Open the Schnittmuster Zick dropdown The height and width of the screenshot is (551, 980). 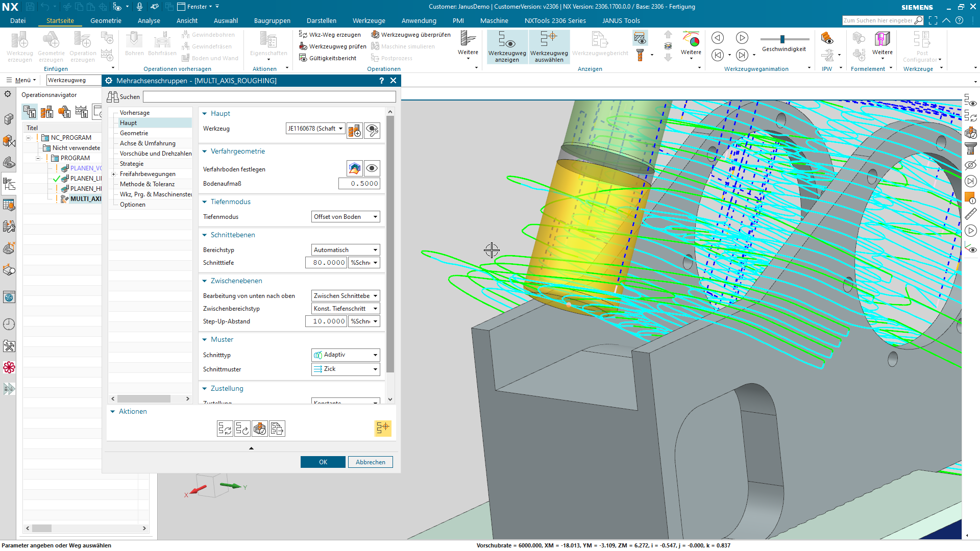coord(346,369)
